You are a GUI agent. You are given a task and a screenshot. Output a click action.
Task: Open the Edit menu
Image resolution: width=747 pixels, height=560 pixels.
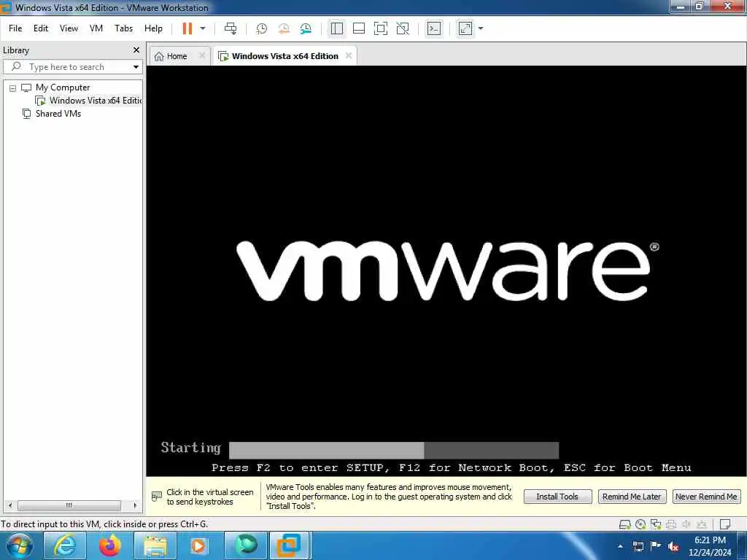pyautogui.click(x=41, y=28)
